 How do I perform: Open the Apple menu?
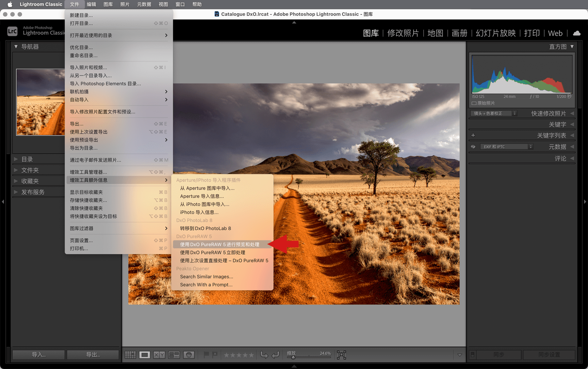click(x=10, y=4)
